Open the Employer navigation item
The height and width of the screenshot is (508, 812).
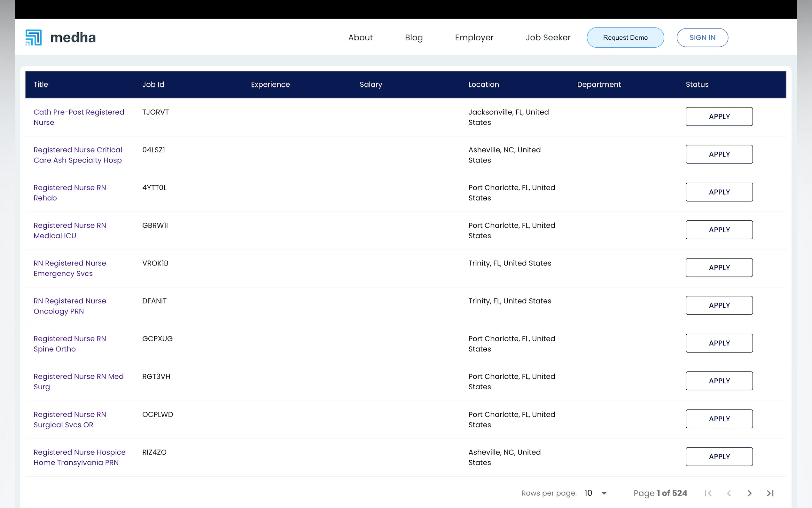point(474,37)
